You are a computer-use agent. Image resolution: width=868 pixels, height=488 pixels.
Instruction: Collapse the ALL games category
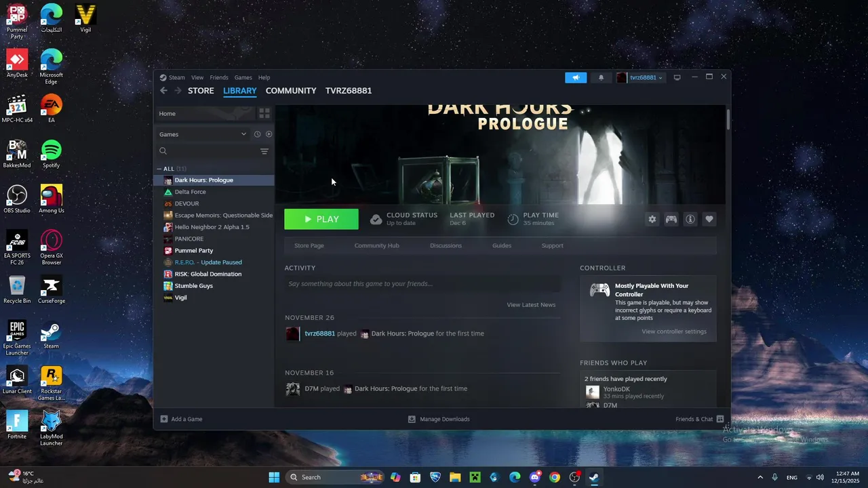[160, 169]
